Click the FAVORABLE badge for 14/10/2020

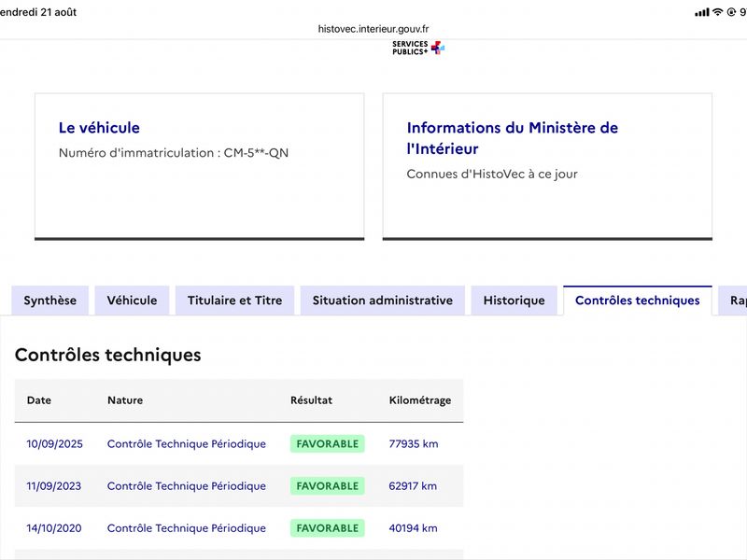click(328, 528)
